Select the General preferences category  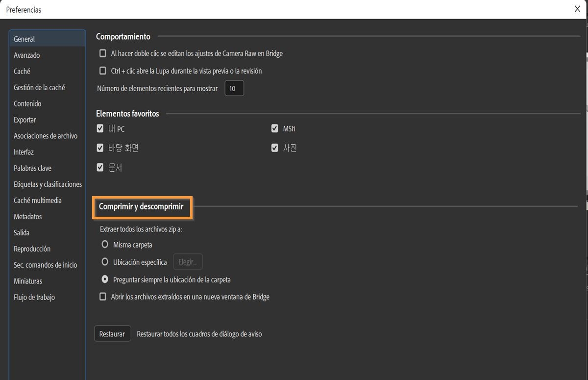47,39
